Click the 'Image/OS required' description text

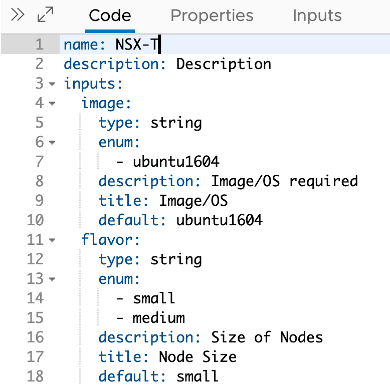coord(284,181)
